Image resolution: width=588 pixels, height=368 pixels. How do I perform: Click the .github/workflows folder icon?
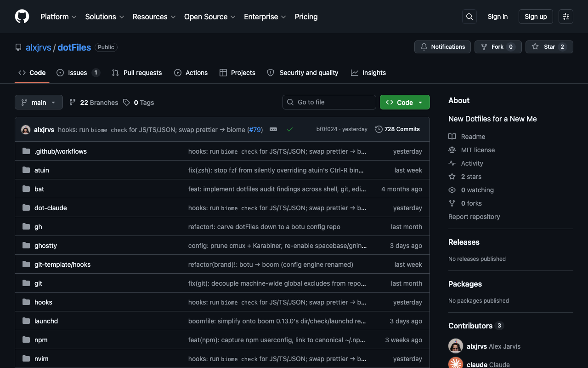26,151
